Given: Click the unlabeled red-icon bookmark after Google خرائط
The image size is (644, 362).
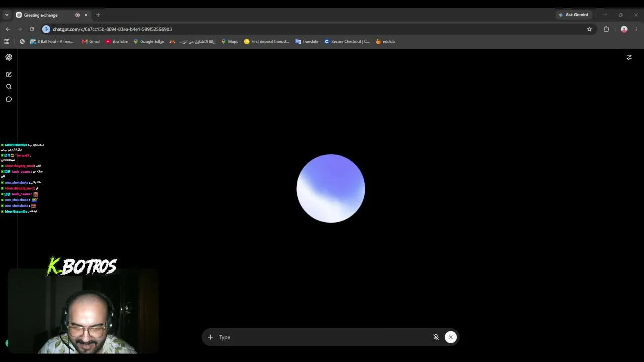Looking at the screenshot, I should click(172, 42).
